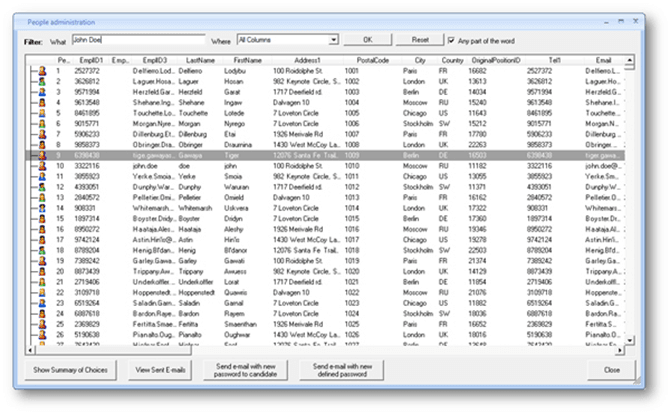Viewport: 670px width, 414px height.
Task: Click the person icon in row 23 Saladin
Action: click(x=42, y=303)
